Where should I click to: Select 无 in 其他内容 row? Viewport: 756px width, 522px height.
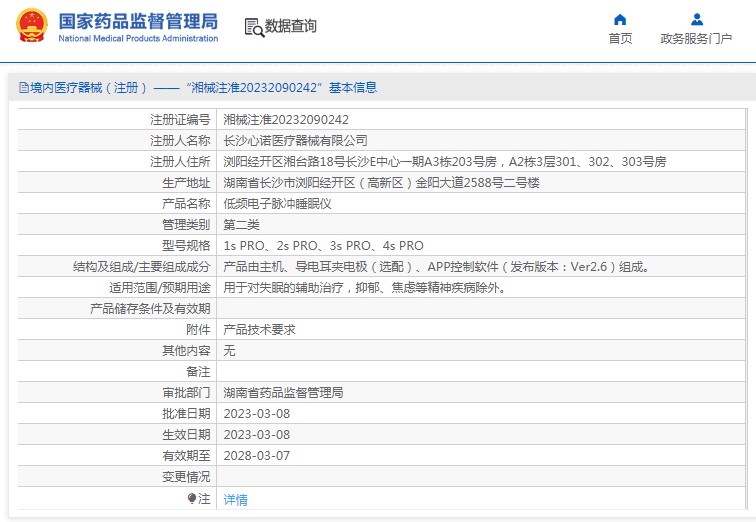pyautogui.click(x=229, y=351)
